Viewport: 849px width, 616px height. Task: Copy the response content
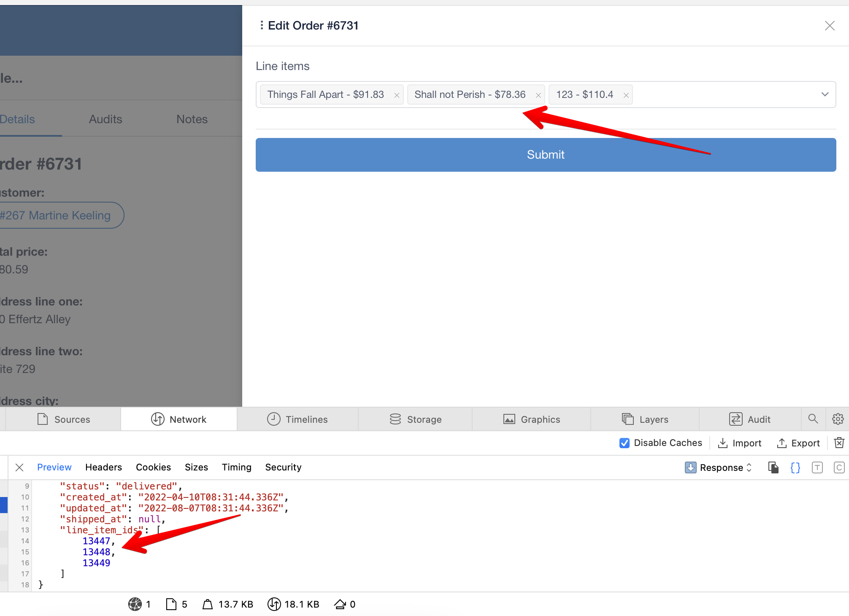[773, 467]
